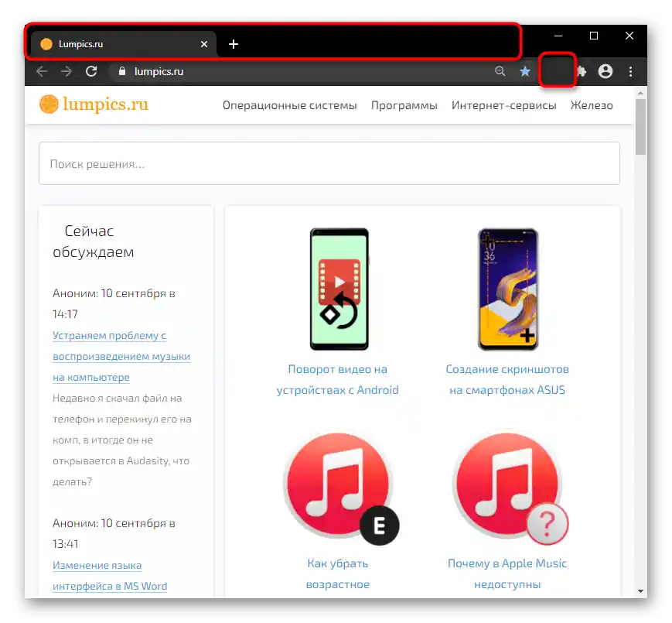Click the Аноним: 10 сентября в 14:17 text

(x=114, y=303)
